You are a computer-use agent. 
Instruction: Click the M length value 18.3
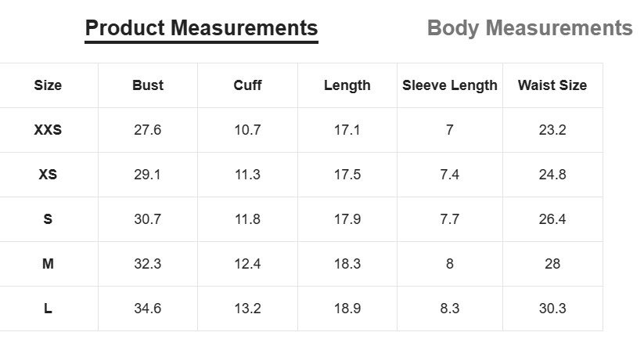347,264
